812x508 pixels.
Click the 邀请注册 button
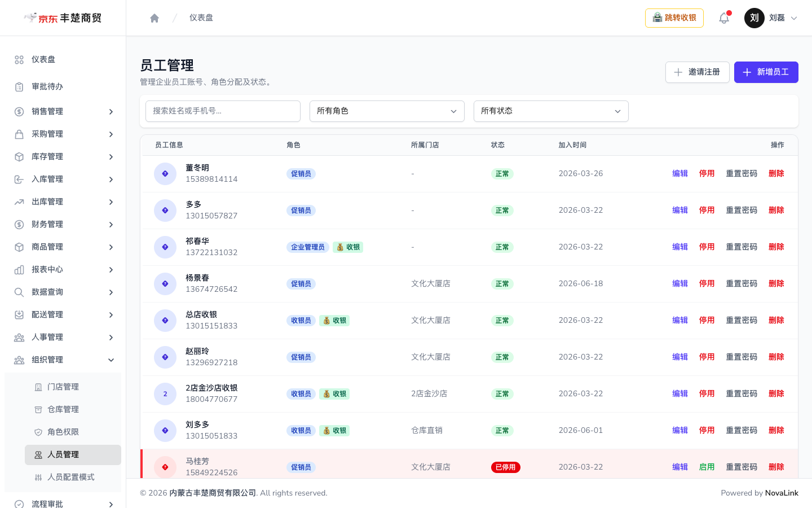pyautogui.click(x=698, y=72)
